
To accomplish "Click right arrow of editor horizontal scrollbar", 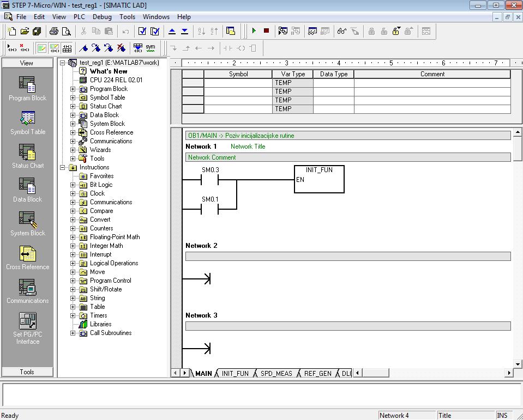I will tap(509, 373).
